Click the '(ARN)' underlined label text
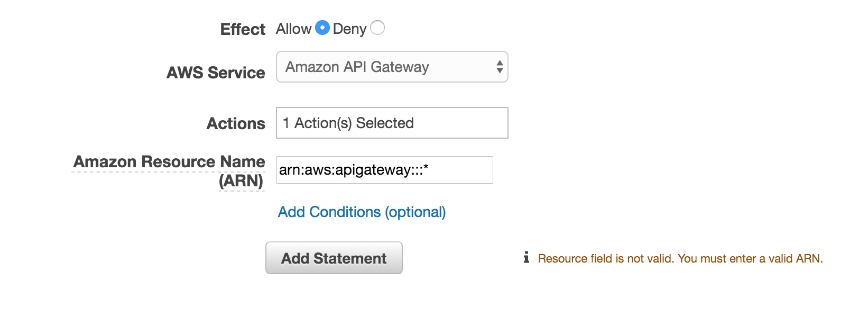Screen dimensions: 868x325 click(241, 181)
